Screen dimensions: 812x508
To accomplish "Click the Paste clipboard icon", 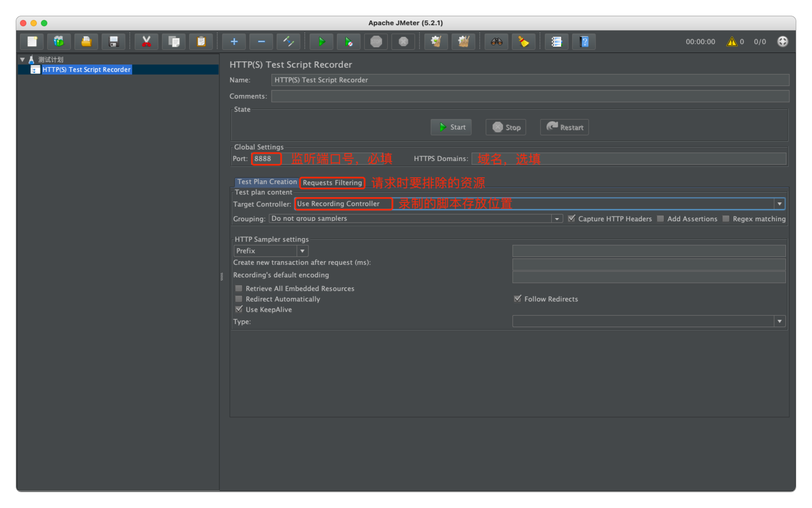I will 201,41.
